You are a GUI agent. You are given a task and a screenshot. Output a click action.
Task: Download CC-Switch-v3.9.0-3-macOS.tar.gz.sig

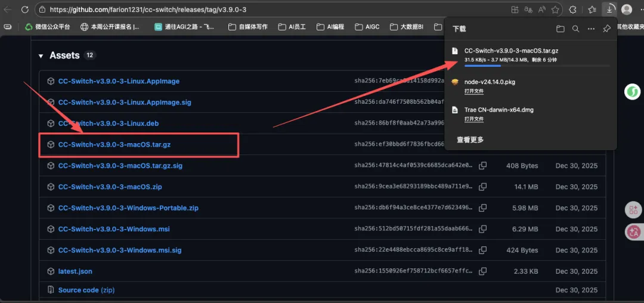coord(120,166)
